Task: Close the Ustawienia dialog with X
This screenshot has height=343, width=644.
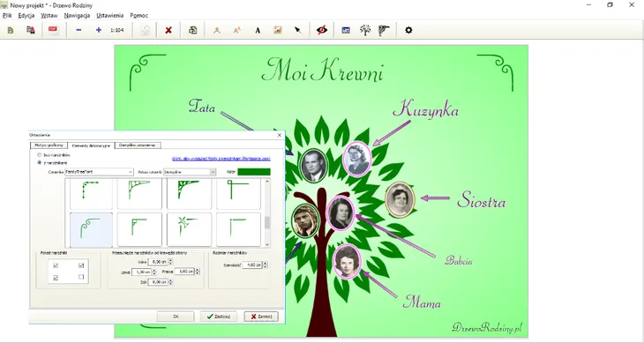Action: (280, 135)
